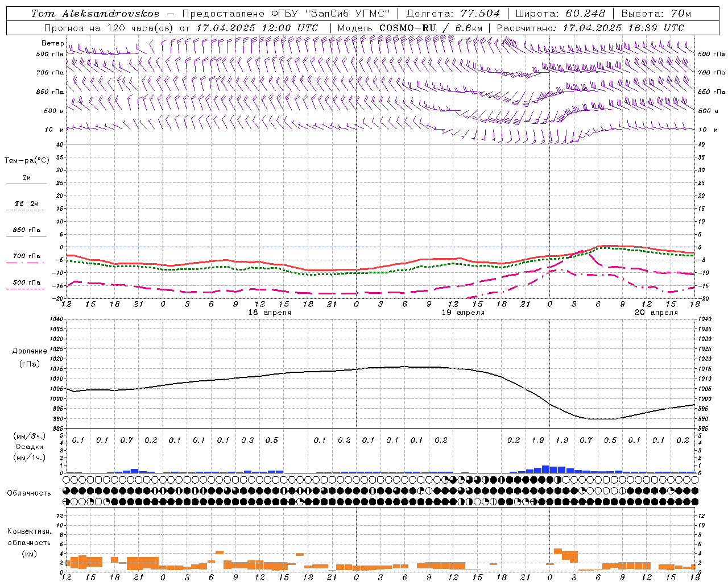This screenshot has width=728, height=582.
Task: Click the tallest blue precipitation bar
Action: (545, 469)
